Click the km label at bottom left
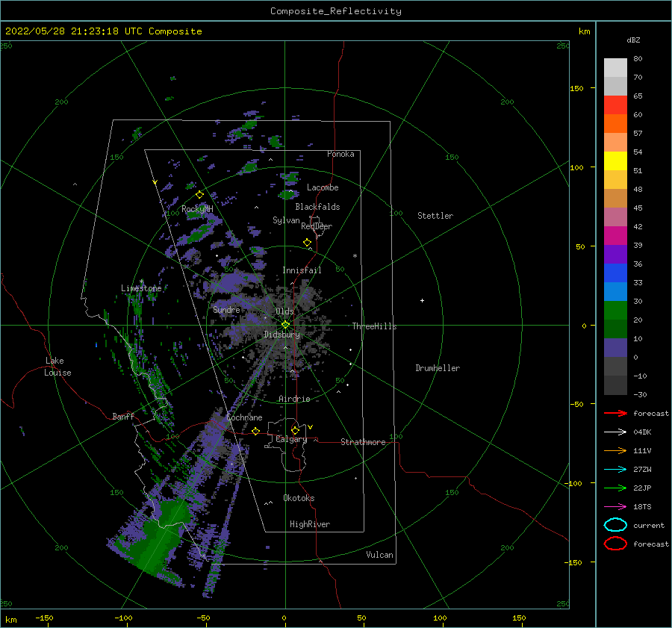The height and width of the screenshot is (628, 672). coord(10,620)
